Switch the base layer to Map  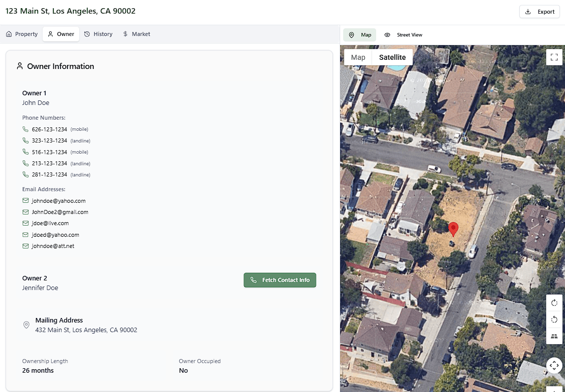[358, 57]
